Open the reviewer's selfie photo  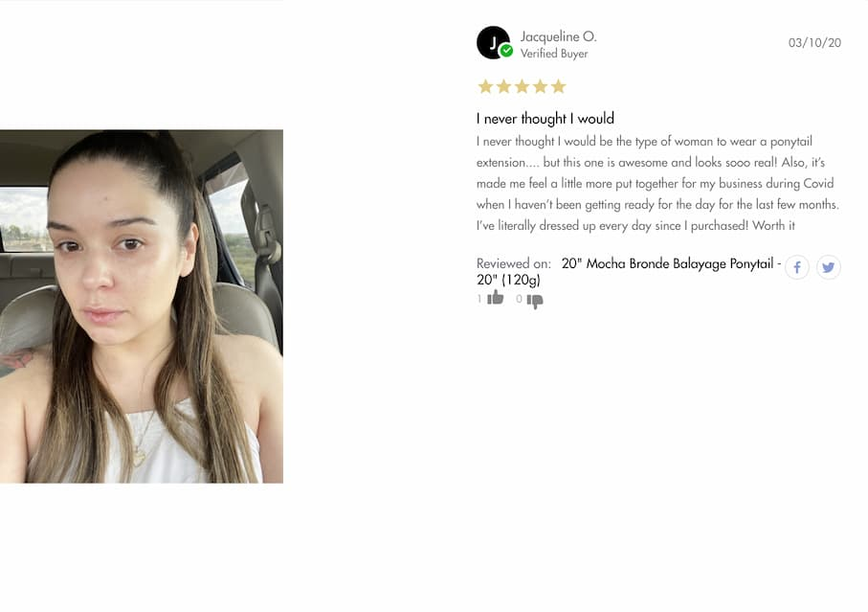point(142,306)
